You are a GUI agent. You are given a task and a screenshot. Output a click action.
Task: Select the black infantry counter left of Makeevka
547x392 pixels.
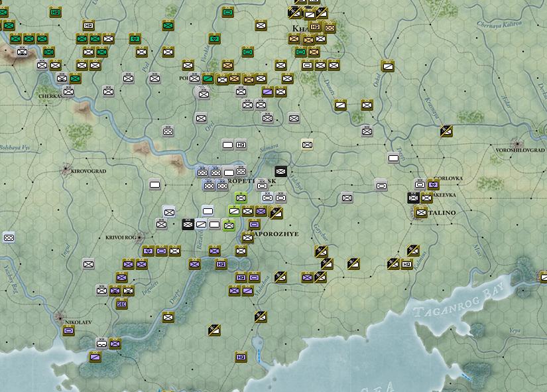click(x=413, y=198)
